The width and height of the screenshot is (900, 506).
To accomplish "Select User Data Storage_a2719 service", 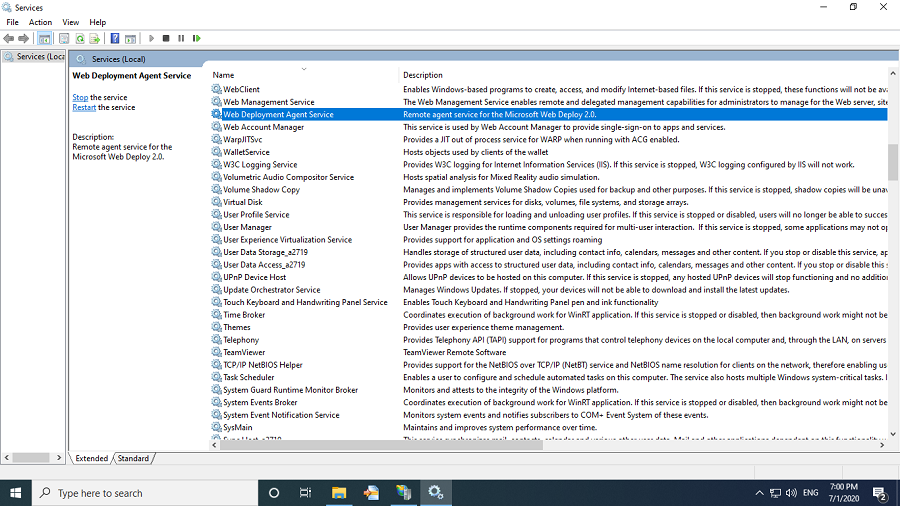I will click(x=549, y=252).
